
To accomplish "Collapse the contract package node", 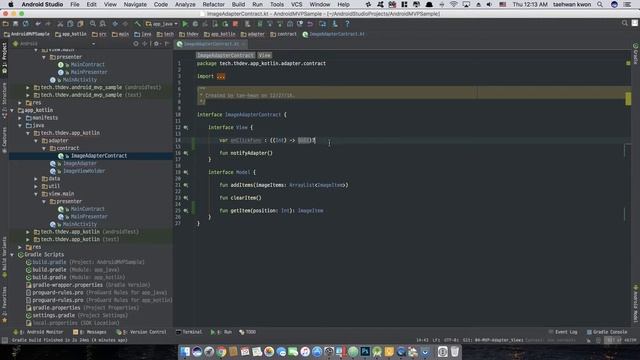I will coord(44,148).
